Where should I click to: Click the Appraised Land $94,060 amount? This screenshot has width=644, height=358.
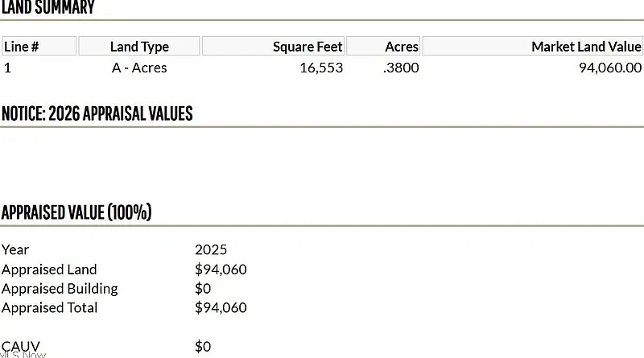tap(221, 270)
